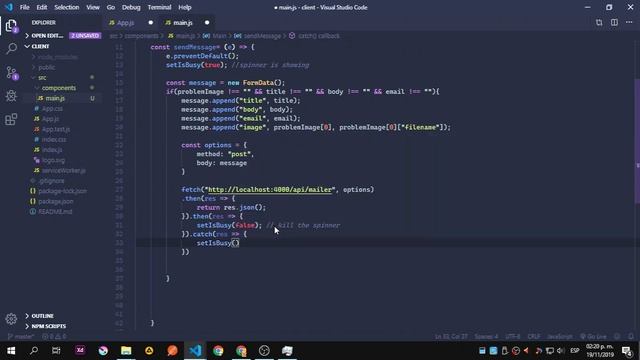The height and width of the screenshot is (360, 640).
Task: Open File Explorer from the taskbar
Action: coord(126,351)
